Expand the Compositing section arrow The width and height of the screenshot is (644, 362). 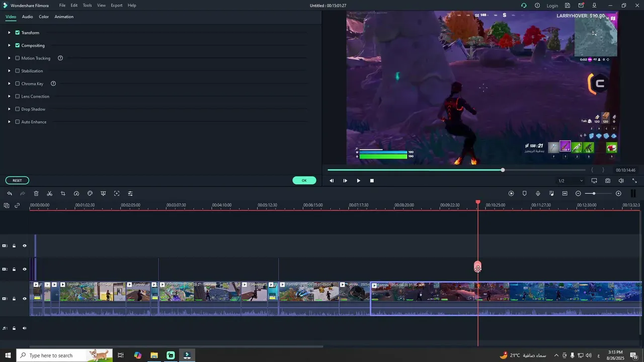coord(9,45)
